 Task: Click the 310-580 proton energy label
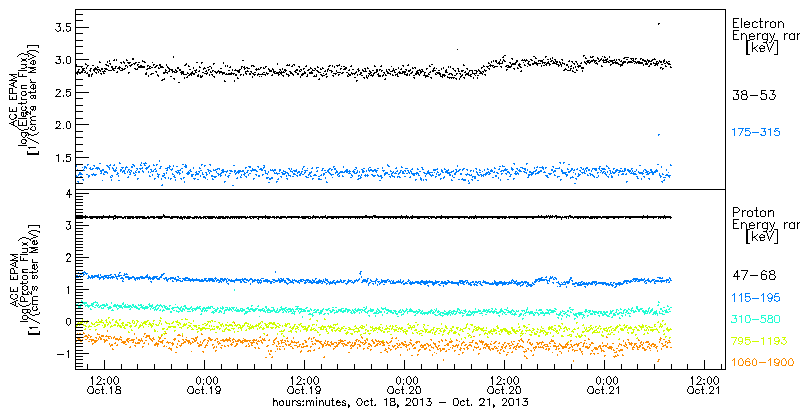[x=756, y=320]
